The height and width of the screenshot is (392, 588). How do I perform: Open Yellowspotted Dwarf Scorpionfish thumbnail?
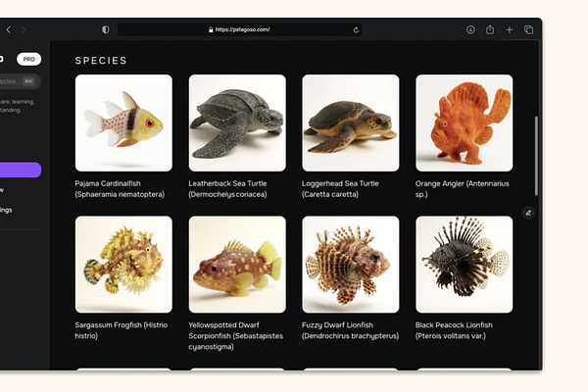(237, 265)
